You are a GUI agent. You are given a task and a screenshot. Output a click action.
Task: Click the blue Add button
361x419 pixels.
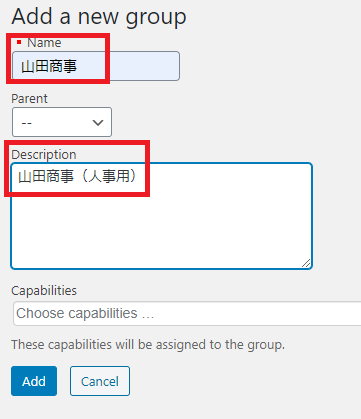34,381
